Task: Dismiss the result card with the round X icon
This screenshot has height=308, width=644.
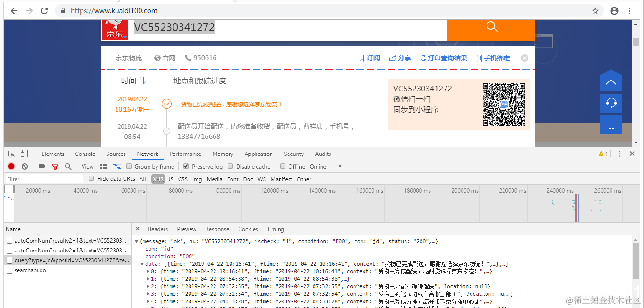Action: point(525,58)
